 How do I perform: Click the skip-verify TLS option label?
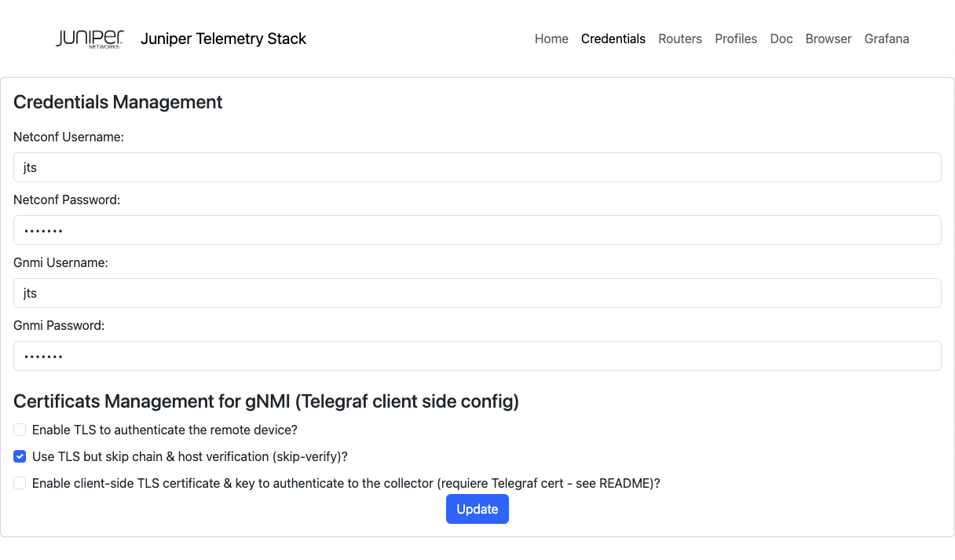click(189, 456)
